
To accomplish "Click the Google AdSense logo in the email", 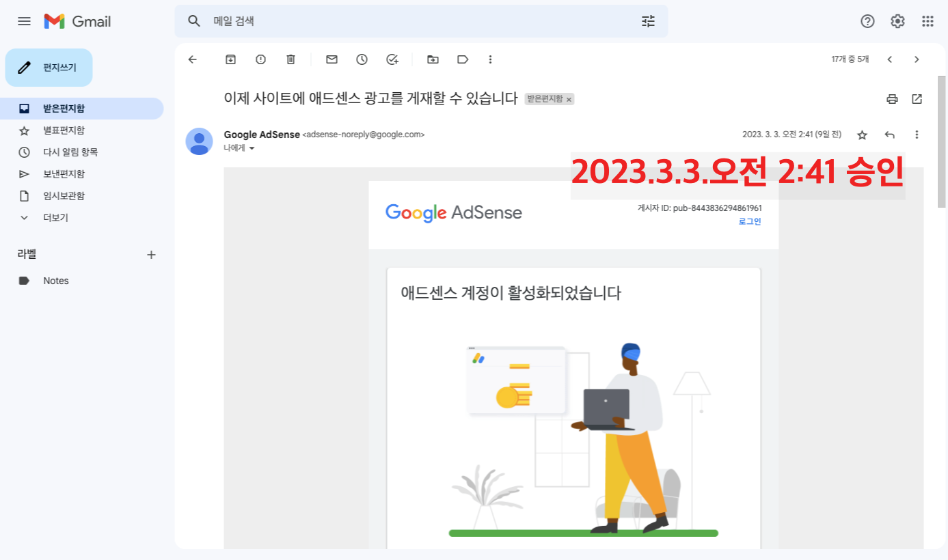I will (454, 212).
